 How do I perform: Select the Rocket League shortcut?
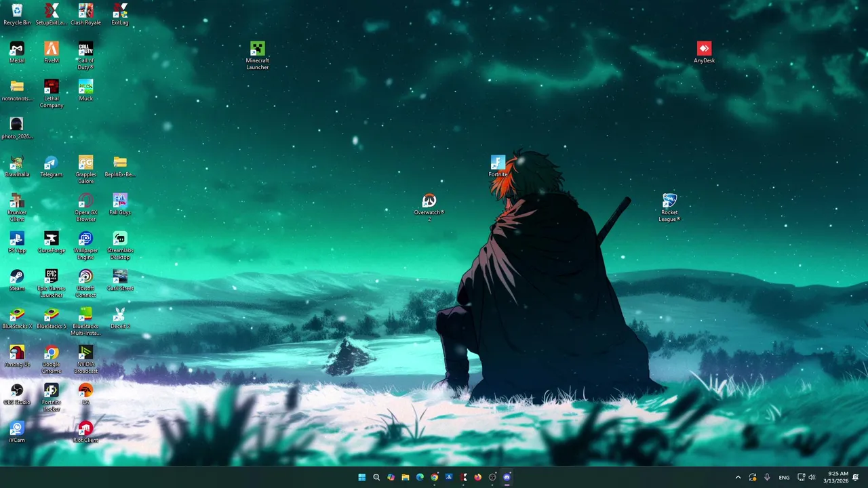pos(669,207)
